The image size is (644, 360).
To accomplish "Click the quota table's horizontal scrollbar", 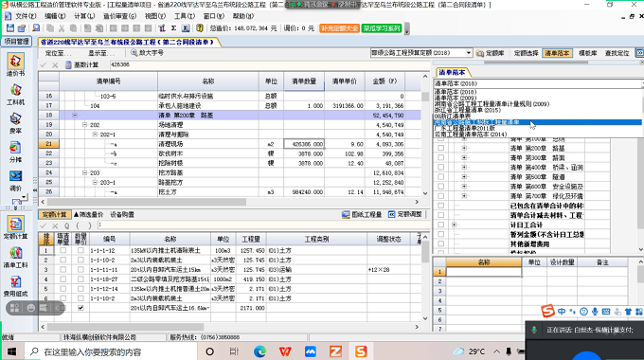I will click(126, 327).
